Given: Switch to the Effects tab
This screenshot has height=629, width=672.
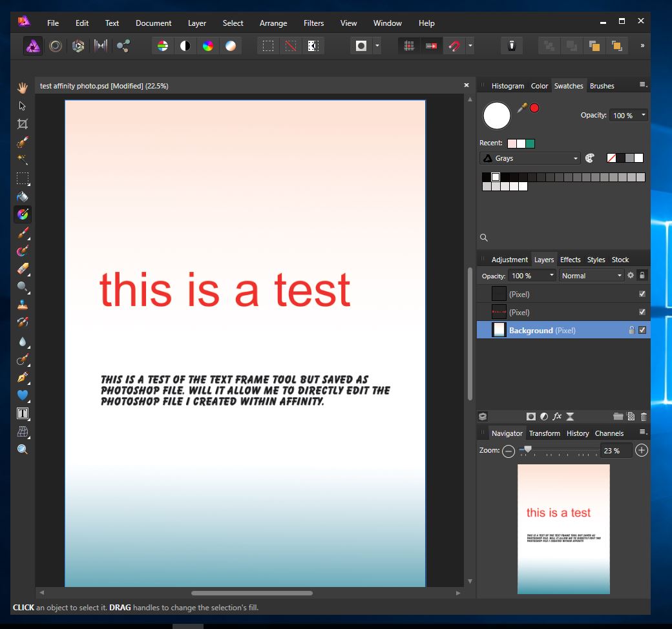Looking at the screenshot, I should [x=570, y=260].
